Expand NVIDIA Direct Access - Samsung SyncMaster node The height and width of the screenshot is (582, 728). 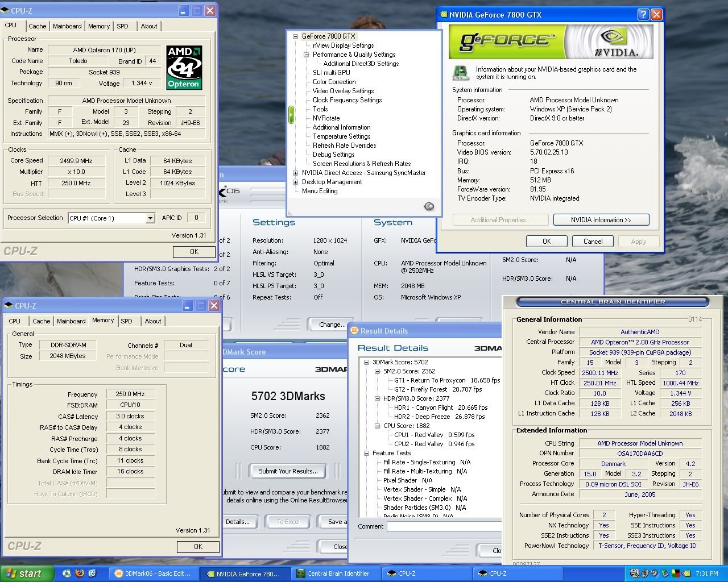coord(296,173)
